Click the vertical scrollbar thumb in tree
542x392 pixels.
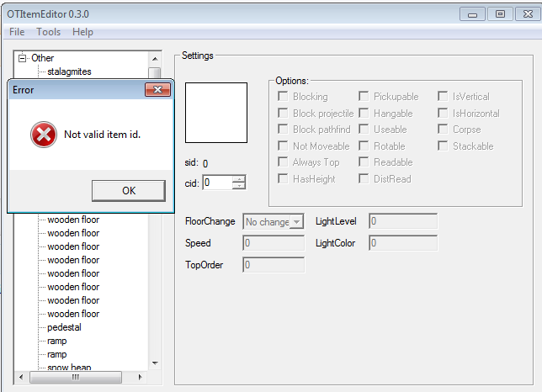(x=155, y=72)
